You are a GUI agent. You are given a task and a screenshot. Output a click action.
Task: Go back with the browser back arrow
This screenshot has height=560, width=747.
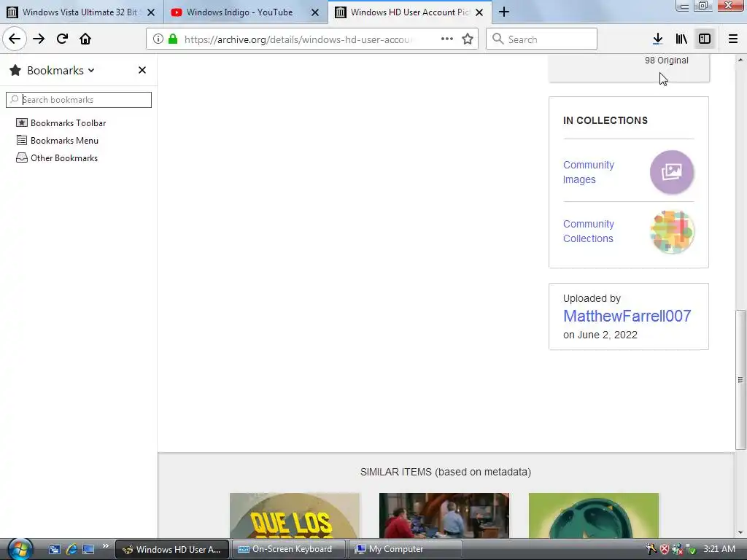click(x=15, y=39)
